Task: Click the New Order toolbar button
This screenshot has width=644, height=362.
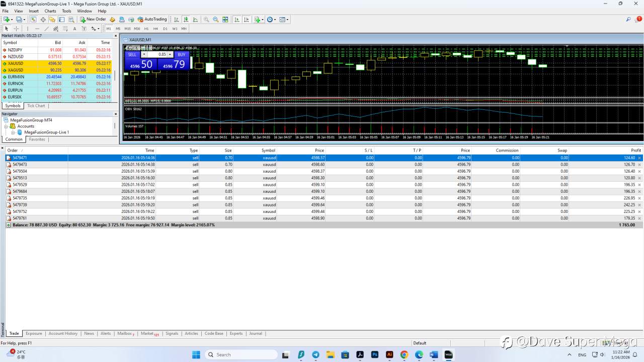Action: [x=93, y=20]
